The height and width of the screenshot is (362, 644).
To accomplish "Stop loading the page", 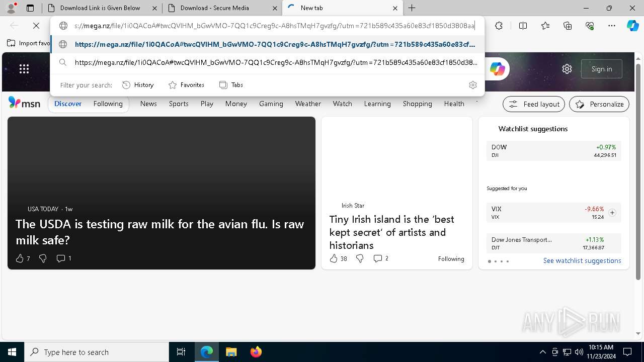I will (36, 26).
